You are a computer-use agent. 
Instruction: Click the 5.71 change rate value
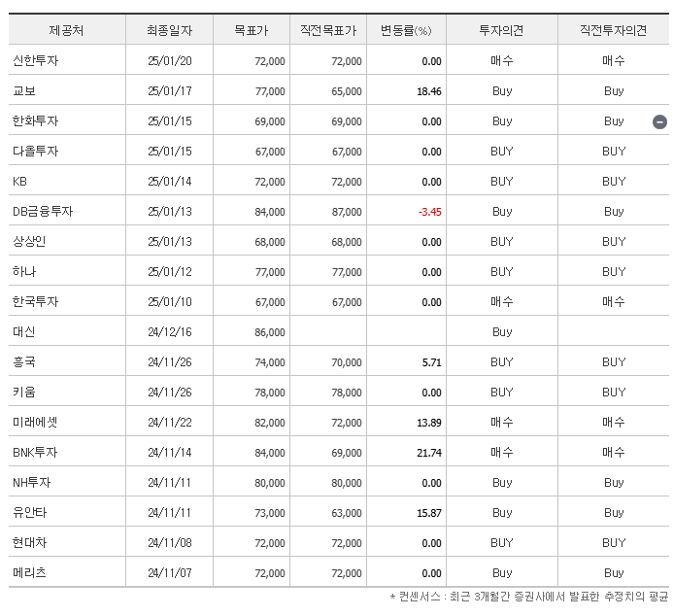(432, 362)
